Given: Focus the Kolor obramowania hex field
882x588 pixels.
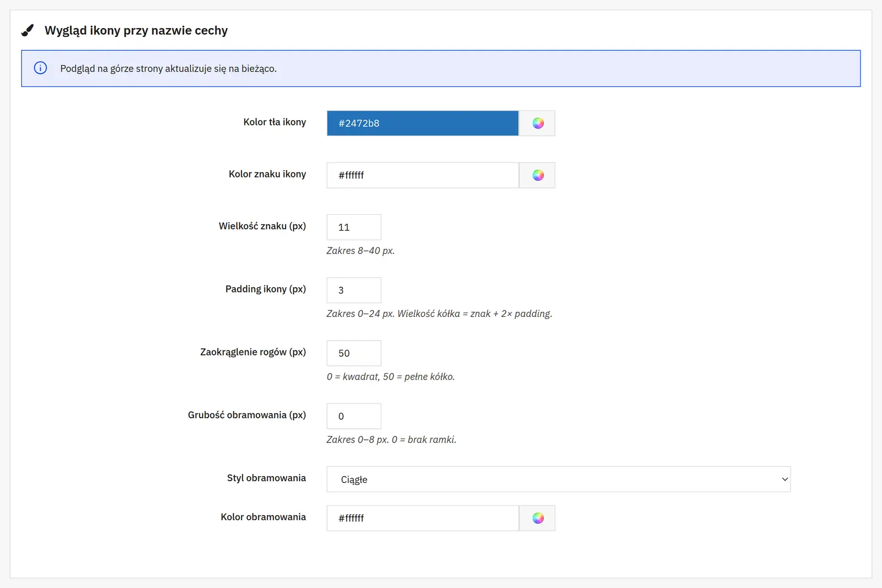Looking at the screenshot, I should coord(423,518).
